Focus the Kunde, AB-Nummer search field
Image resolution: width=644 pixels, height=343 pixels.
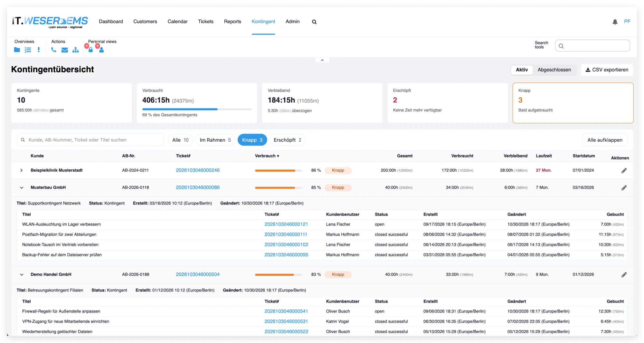90,140
